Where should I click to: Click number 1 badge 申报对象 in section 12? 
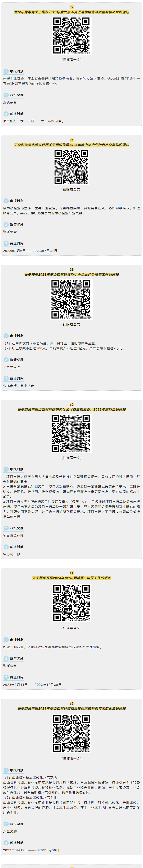pos(6,770)
